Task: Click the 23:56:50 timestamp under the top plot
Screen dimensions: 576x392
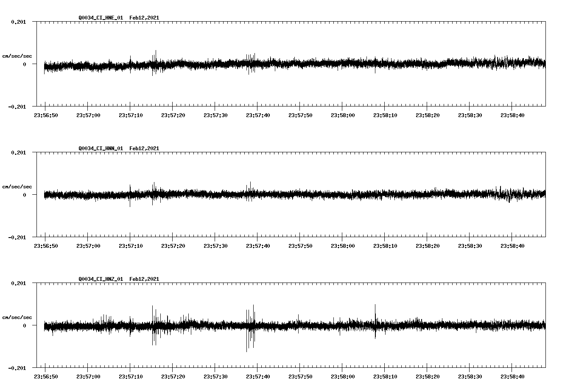Action: pyautogui.click(x=47, y=114)
